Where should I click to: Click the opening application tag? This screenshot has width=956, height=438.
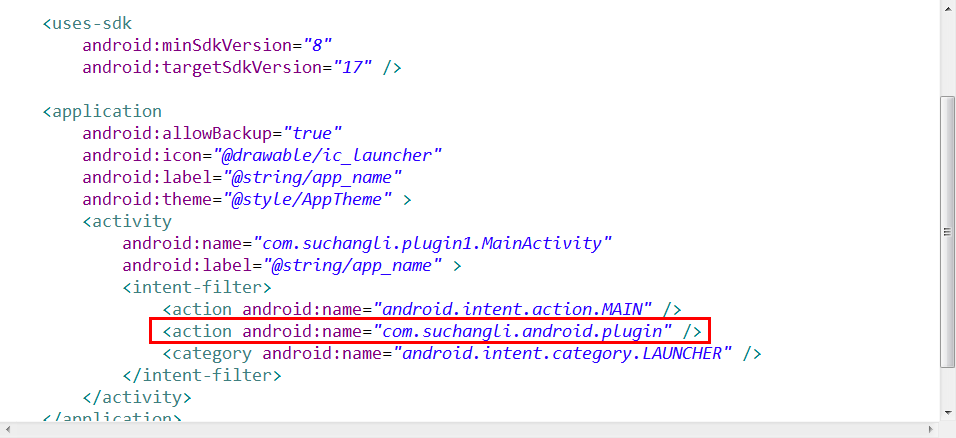point(102,112)
